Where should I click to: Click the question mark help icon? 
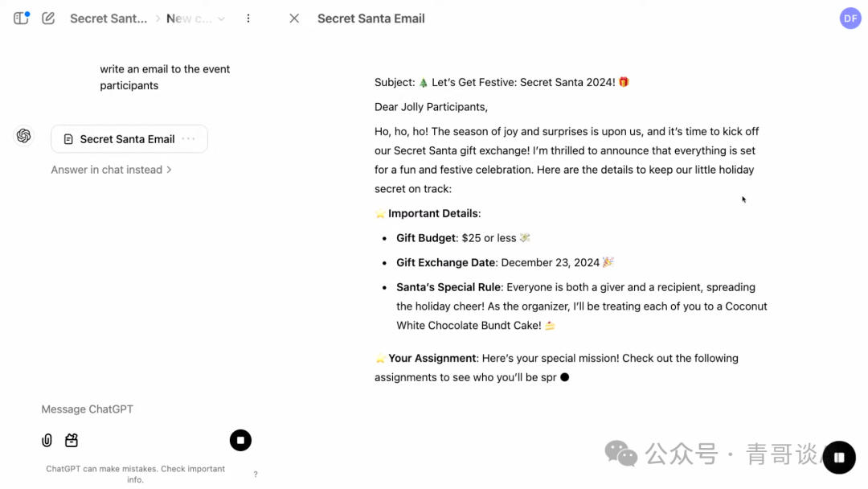click(x=256, y=475)
